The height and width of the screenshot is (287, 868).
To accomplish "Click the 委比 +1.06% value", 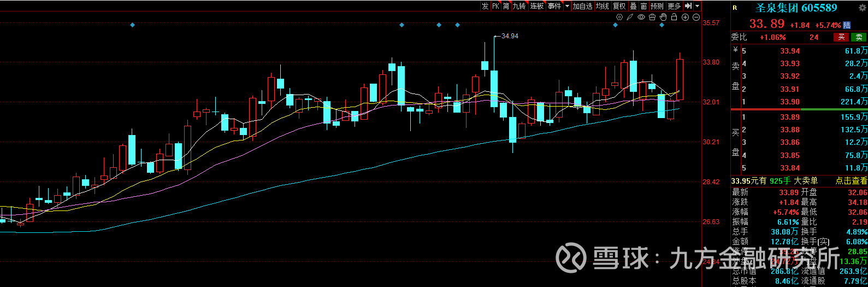I will (x=772, y=38).
